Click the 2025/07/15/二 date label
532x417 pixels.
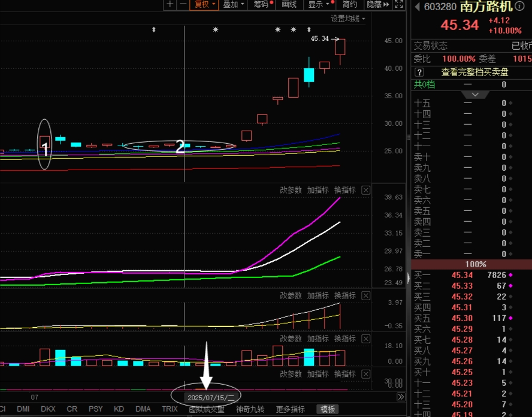click(211, 398)
